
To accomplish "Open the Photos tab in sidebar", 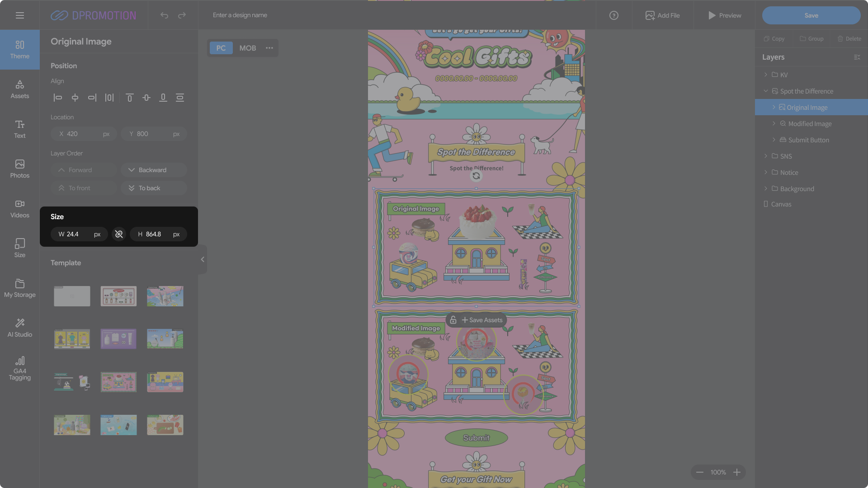I will [x=20, y=169].
